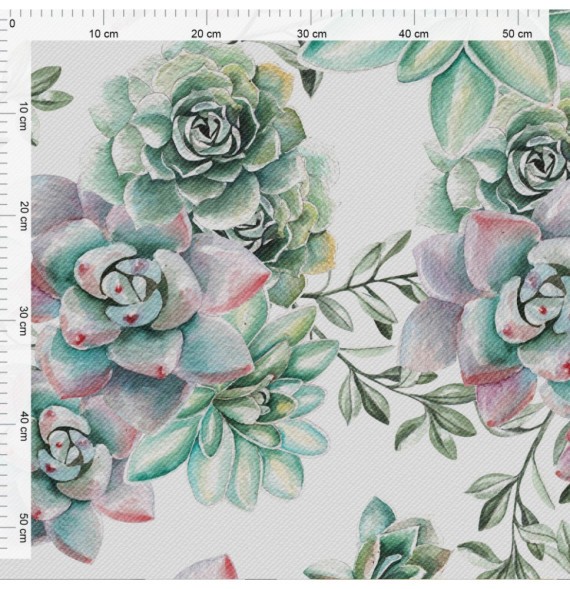Screen dimensions: 570x589
Task: Click the 20 cm label on horizontal ruler
Action: point(206,34)
